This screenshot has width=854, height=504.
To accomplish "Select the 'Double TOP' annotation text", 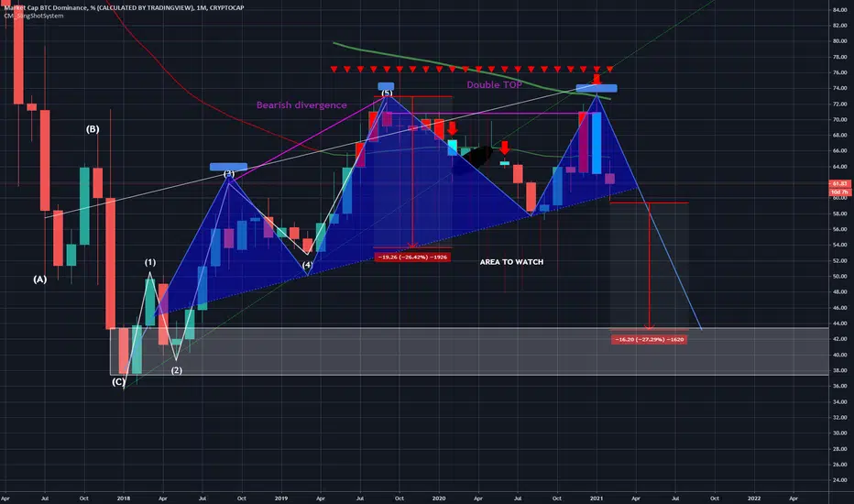I will click(494, 85).
